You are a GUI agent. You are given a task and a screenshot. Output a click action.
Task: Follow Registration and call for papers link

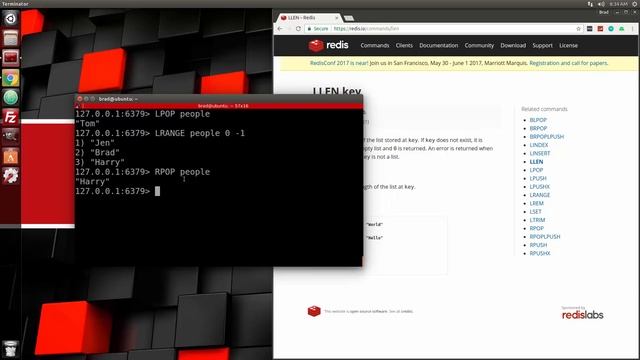click(569, 63)
